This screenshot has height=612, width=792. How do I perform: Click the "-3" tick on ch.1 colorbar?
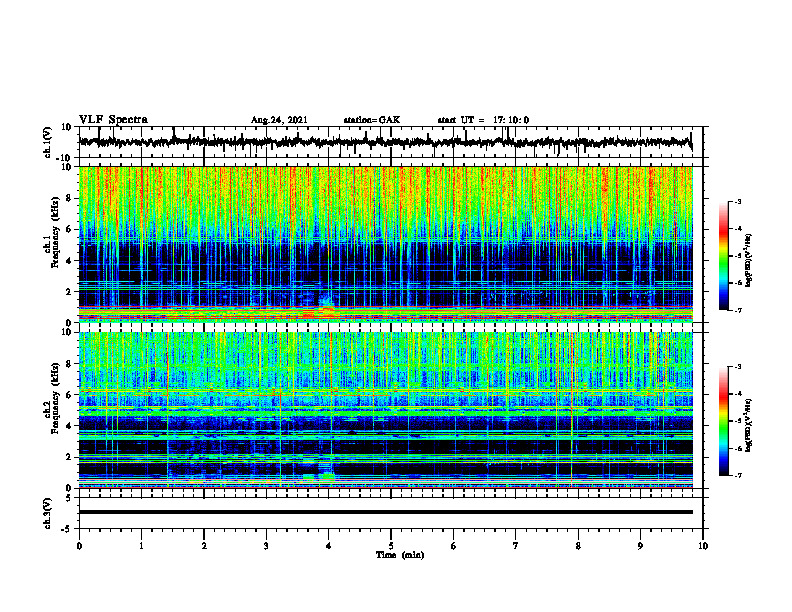[737, 201]
